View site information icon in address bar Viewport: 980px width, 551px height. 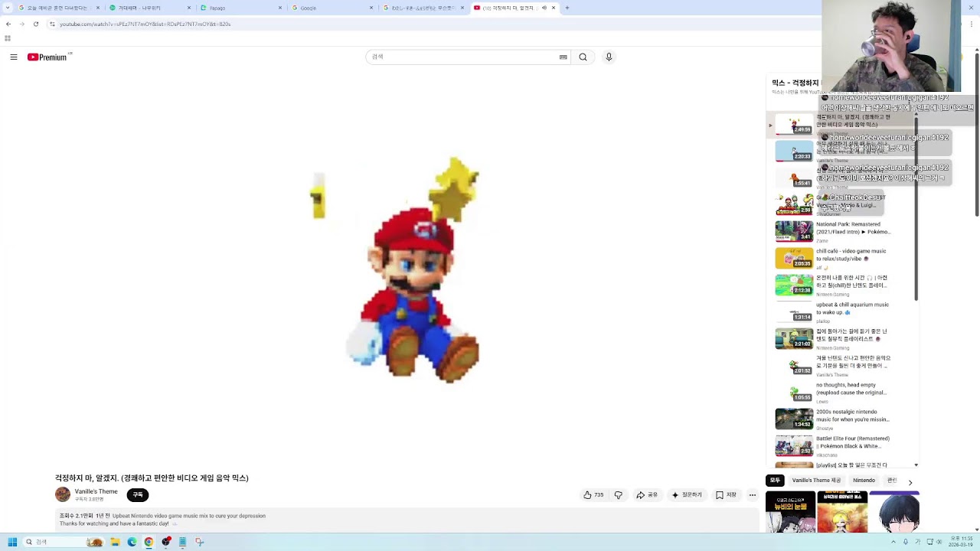click(52, 24)
